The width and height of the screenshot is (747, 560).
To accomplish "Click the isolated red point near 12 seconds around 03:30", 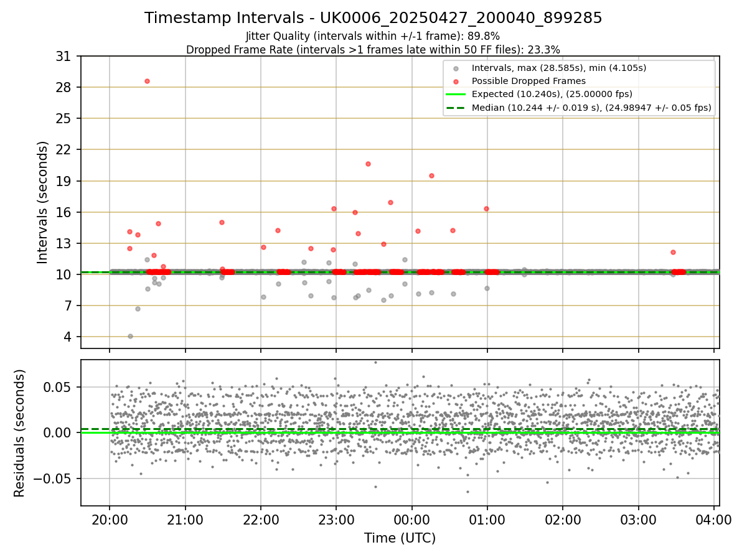I will point(673,252).
